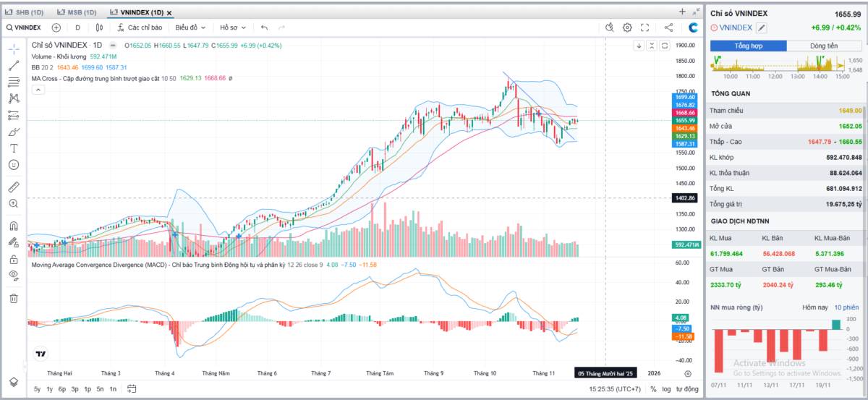
Task: Collapse the indicator legend chevron
Action: [38, 90]
